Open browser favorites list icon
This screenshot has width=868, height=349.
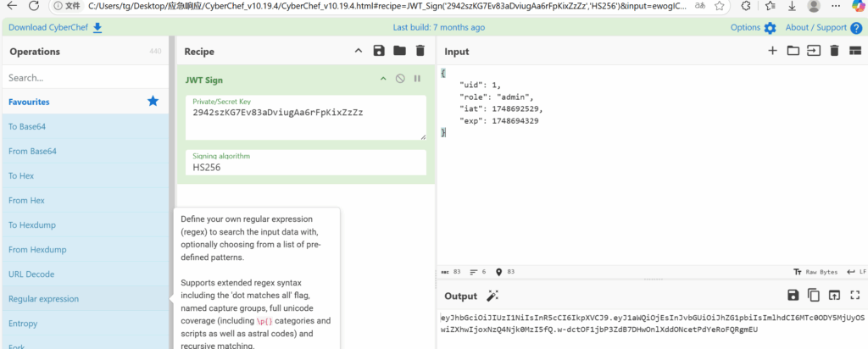tap(770, 6)
